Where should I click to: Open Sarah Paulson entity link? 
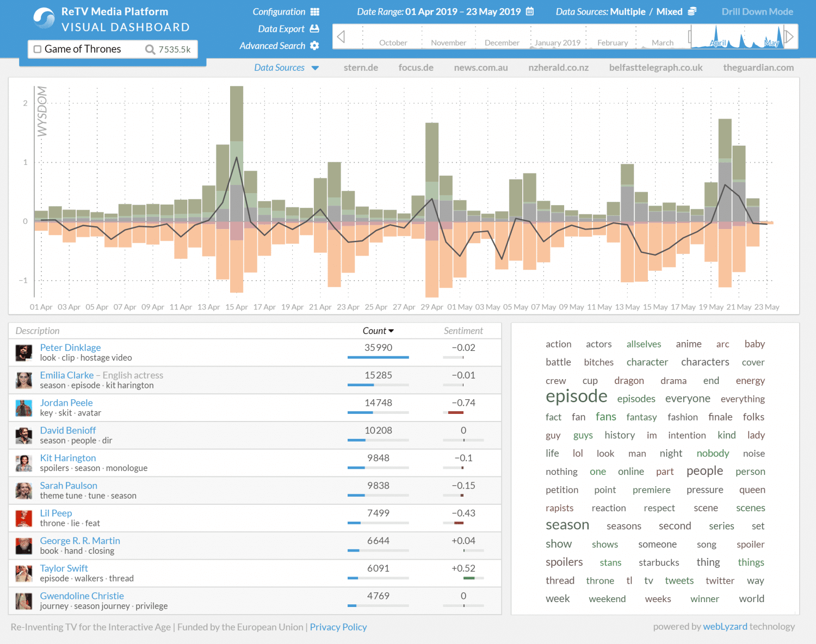pyautogui.click(x=69, y=485)
